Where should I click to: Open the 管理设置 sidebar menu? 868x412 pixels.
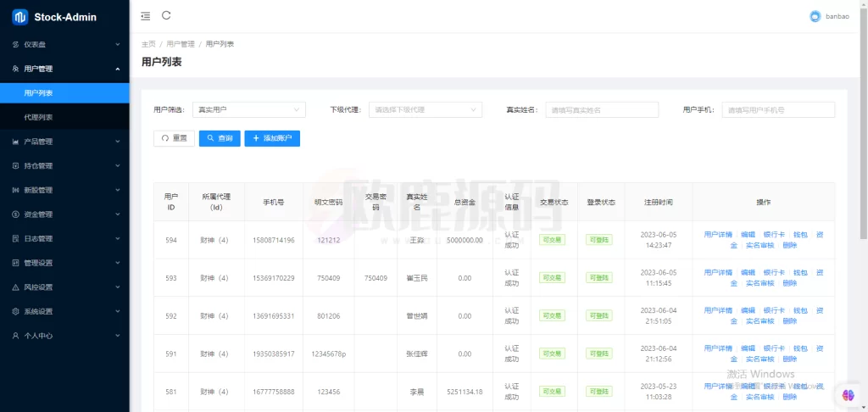pyautogui.click(x=64, y=263)
